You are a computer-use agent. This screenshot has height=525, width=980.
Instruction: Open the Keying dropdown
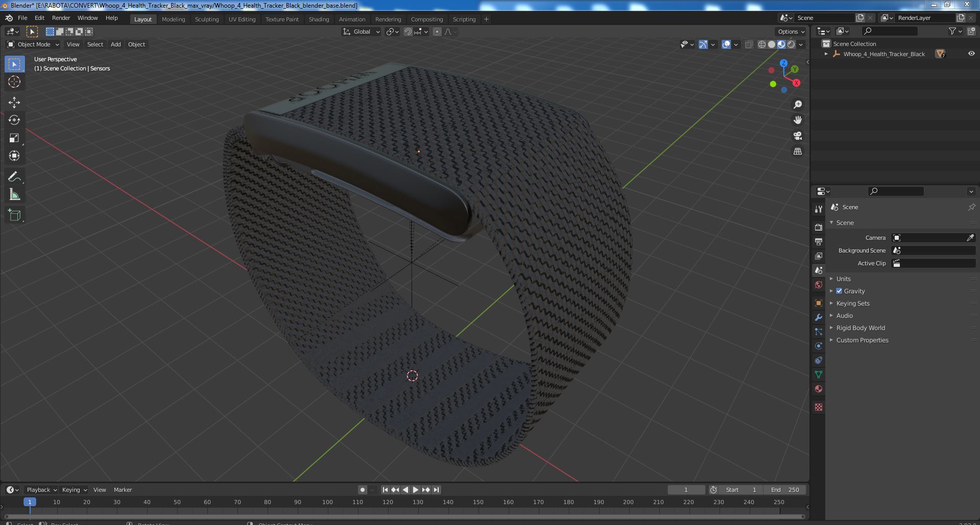[75, 490]
